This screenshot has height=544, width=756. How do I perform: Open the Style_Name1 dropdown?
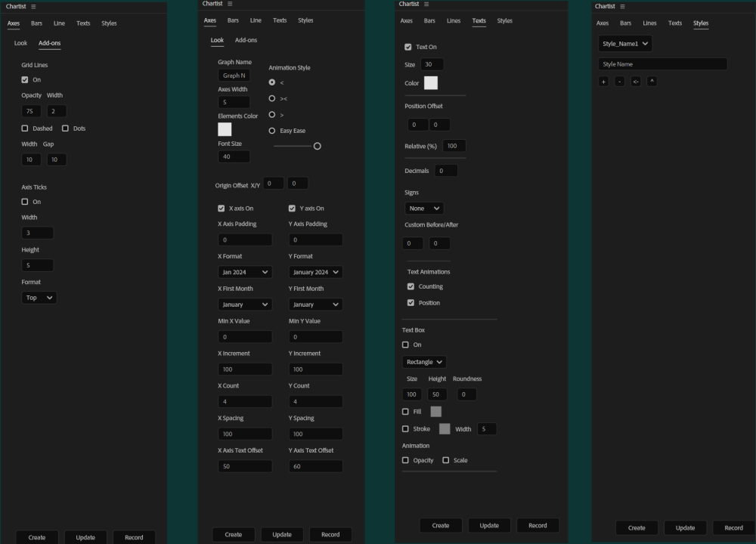coord(624,43)
